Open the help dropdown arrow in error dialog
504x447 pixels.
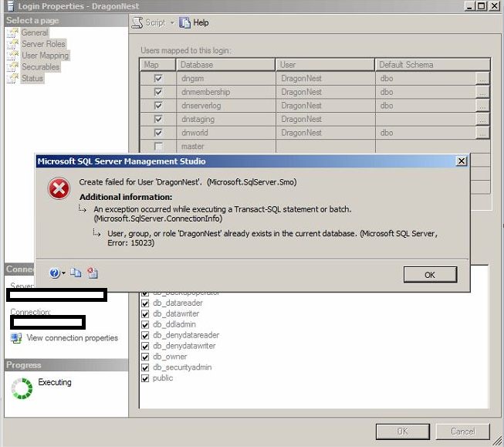coord(63,273)
